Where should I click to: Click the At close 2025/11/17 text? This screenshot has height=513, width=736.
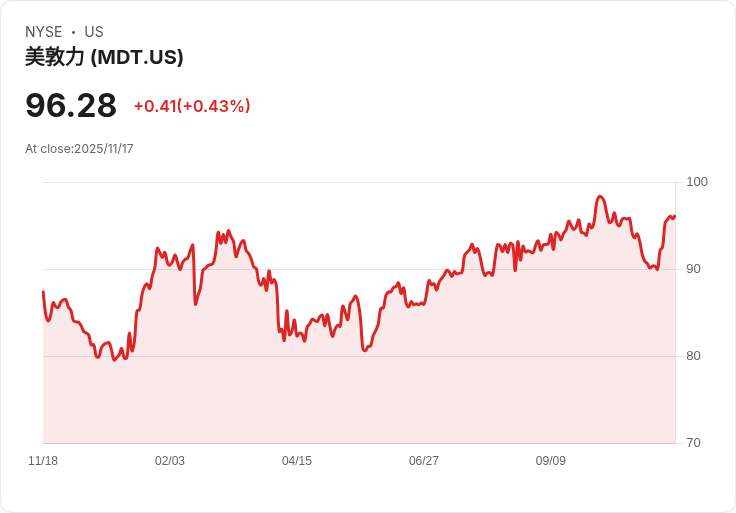[x=79, y=149]
